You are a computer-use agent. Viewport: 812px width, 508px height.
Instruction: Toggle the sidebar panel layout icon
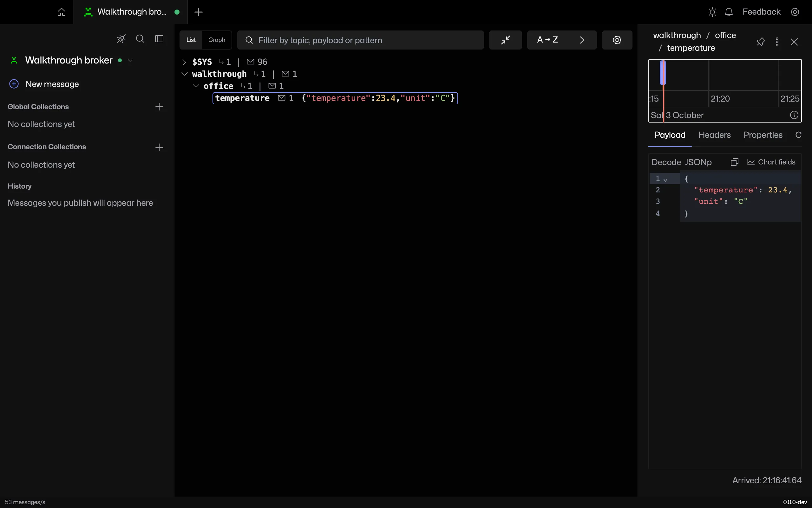pyautogui.click(x=159, y=39)
